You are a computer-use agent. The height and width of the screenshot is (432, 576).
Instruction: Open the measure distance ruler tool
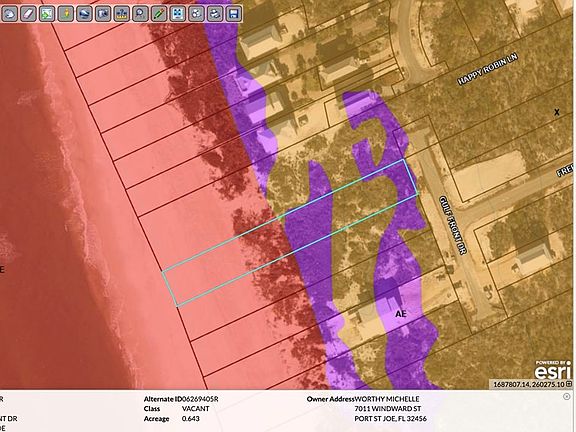click(122, 14)
